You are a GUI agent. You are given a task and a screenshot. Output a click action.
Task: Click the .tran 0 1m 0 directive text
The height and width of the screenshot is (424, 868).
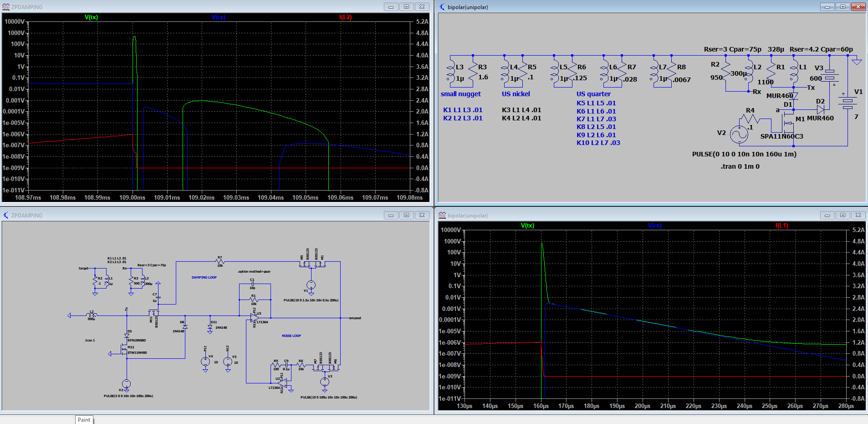click(x=740, y=166)
